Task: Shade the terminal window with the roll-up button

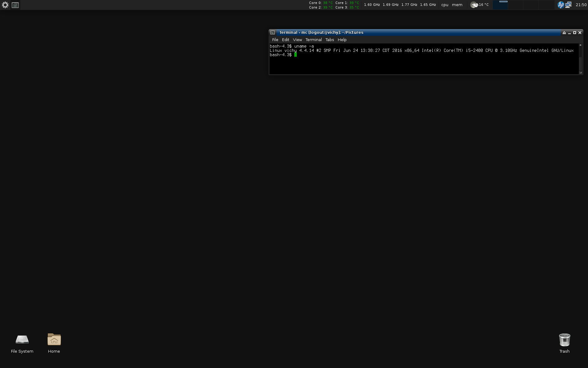Action: [564, 33]
